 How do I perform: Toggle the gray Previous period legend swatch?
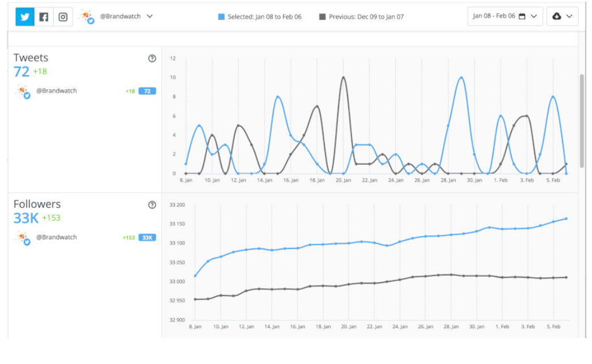click(323, 16)
